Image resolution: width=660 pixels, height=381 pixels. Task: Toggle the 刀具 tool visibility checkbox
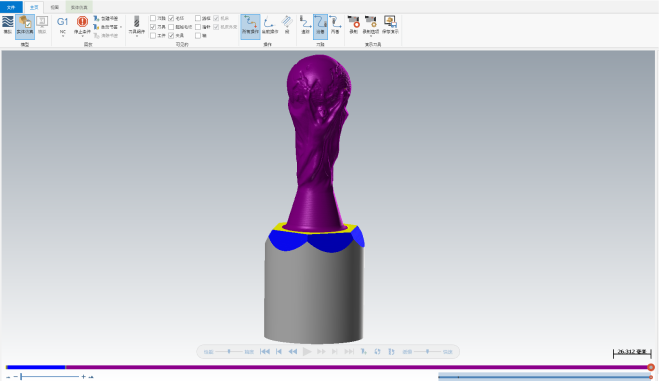[153, 27]
